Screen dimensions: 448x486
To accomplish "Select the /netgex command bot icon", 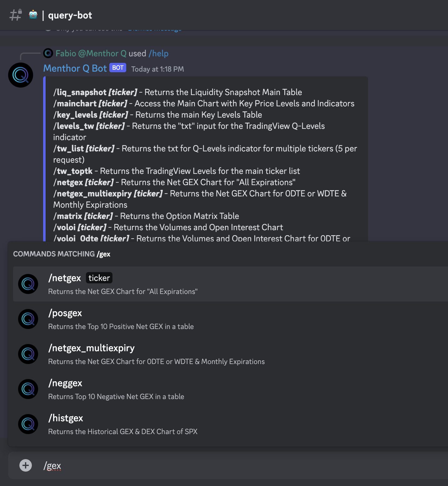I will tap(28, 284).
